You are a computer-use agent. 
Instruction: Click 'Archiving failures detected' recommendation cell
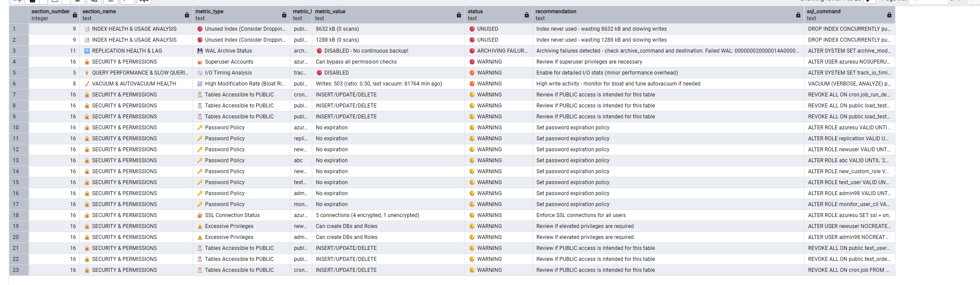coord(668,51)
